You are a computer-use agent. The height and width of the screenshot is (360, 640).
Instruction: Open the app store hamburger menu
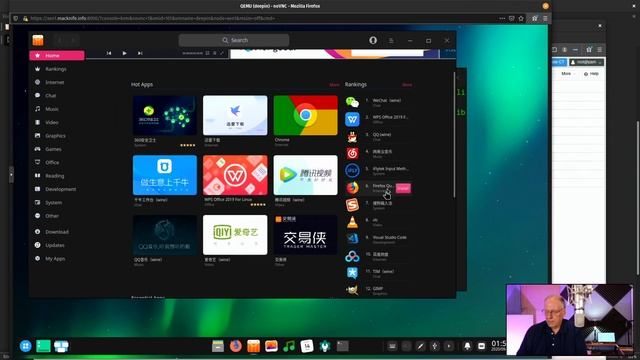(391, 40)
